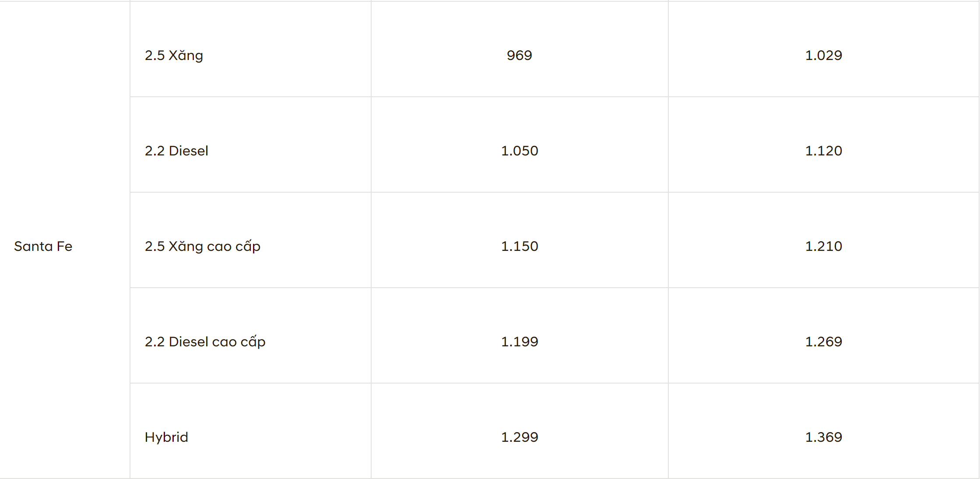980x479 pixels.
Task: Click the 1.199 price value
Action: (519, 342)
